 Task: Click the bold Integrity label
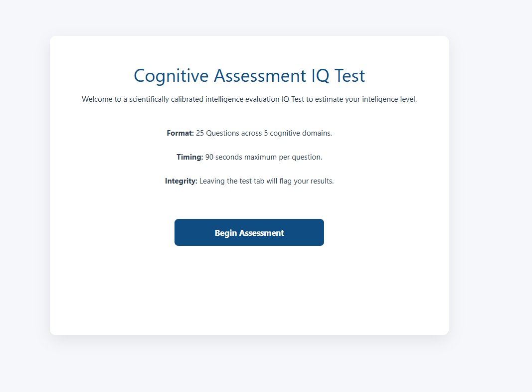click(x=181, y=181)
